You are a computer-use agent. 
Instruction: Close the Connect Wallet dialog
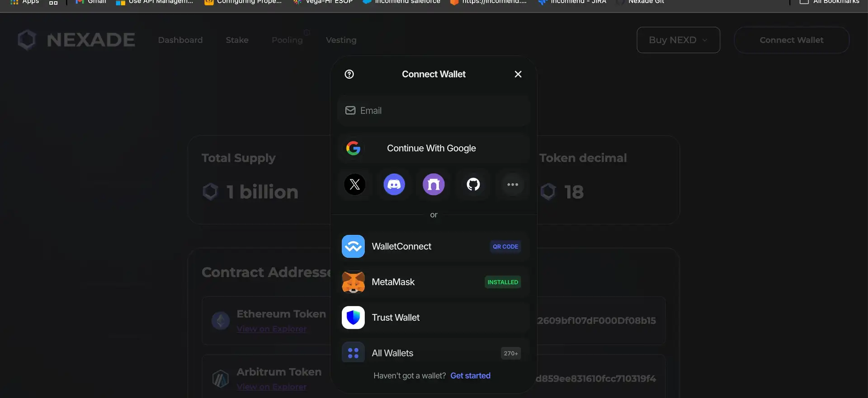tap(518, 74)
